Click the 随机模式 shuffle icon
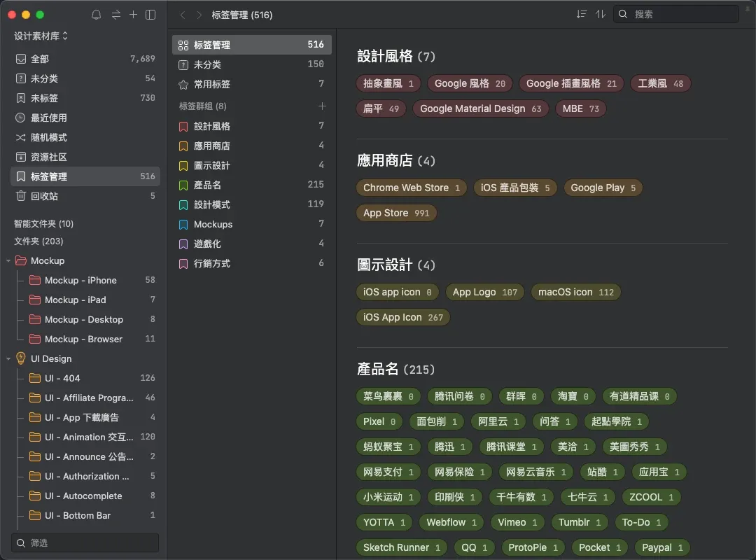 click(x=21, y=137)
